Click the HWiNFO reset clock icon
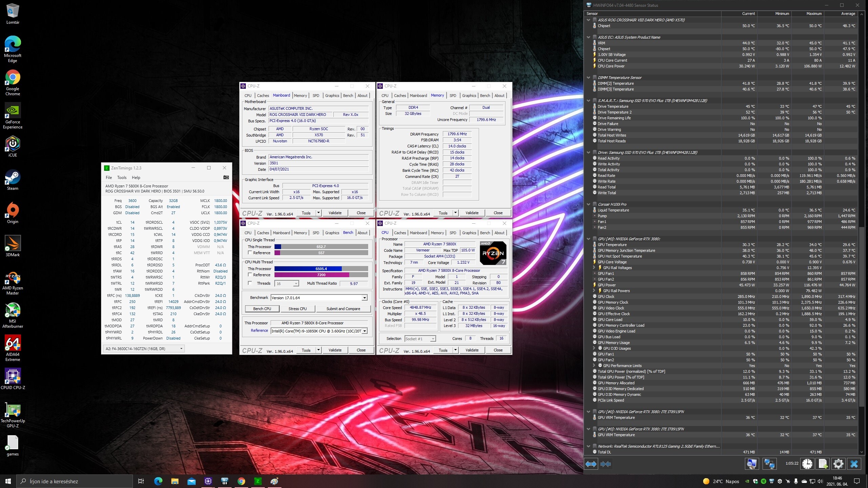Screen dimensions: 868x488 click(x=807, y=464)
